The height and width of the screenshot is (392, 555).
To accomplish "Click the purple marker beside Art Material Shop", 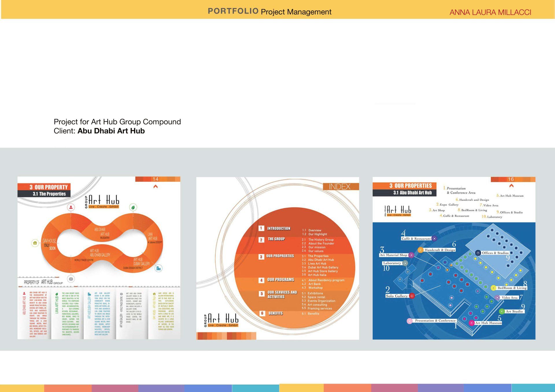I will tap(411, 255).
